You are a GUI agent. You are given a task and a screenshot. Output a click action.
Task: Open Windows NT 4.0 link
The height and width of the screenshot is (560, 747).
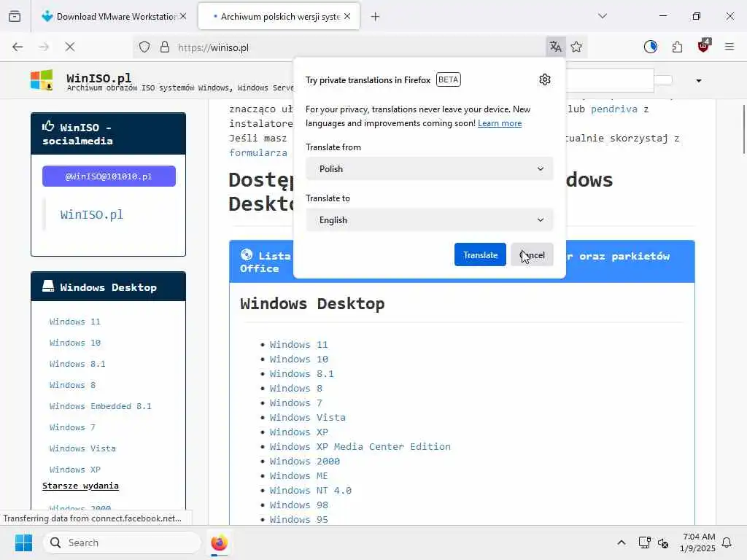[x=311, y=491]
